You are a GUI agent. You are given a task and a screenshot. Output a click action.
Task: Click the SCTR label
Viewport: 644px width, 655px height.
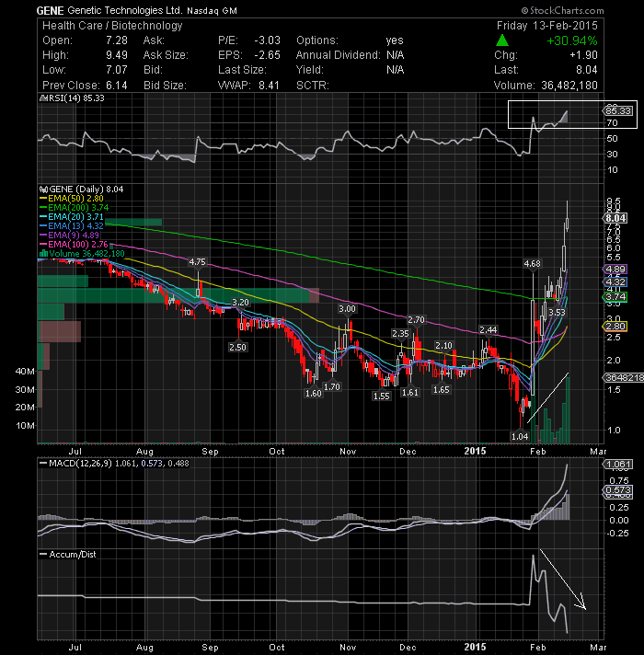click(x=313, y=86)
